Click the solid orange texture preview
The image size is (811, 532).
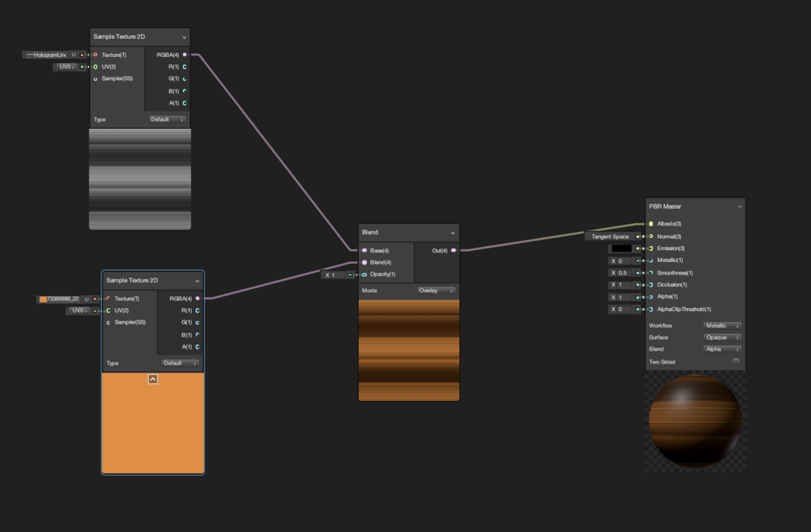point(153,423)
